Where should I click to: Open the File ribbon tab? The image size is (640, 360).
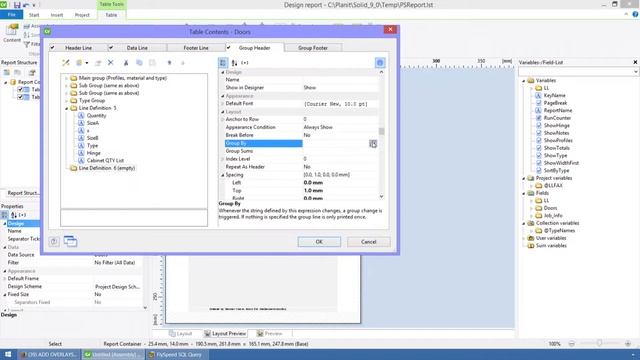[11, 15]
